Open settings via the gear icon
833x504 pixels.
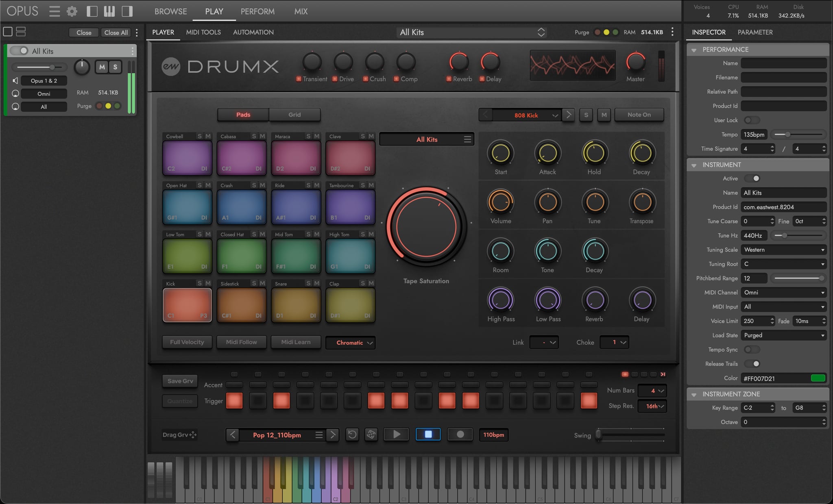click(72, 11)
